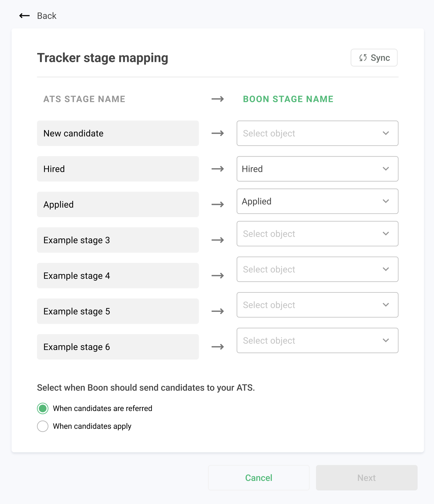Click the New candidate ATS stage field
This screenshot has height=504, width=434.
pos(118,133)
